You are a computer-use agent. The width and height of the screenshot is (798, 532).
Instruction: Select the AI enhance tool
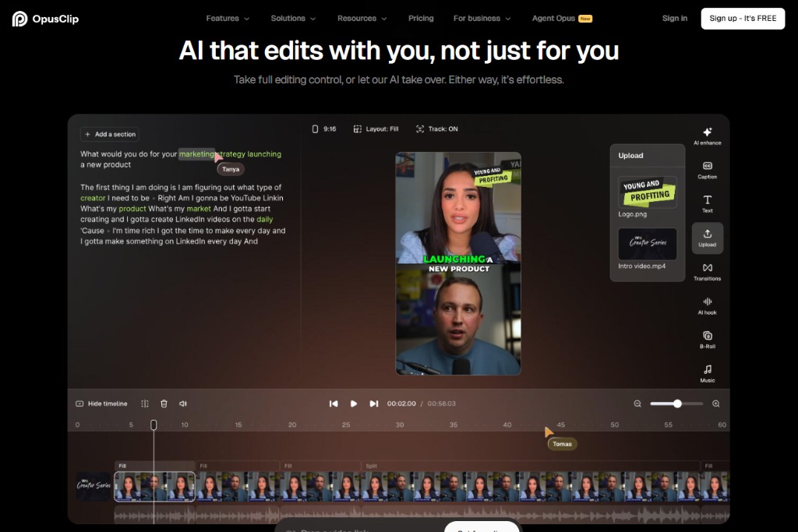pyautogui.click(x=707, y=136)
